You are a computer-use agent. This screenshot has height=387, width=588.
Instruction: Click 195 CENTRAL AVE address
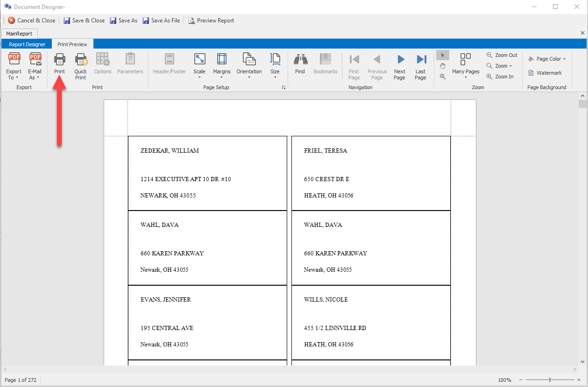tap(167, 328)
